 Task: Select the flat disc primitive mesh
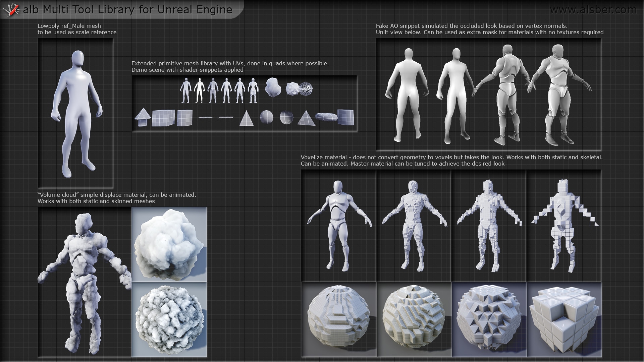(x=205, y=117)
